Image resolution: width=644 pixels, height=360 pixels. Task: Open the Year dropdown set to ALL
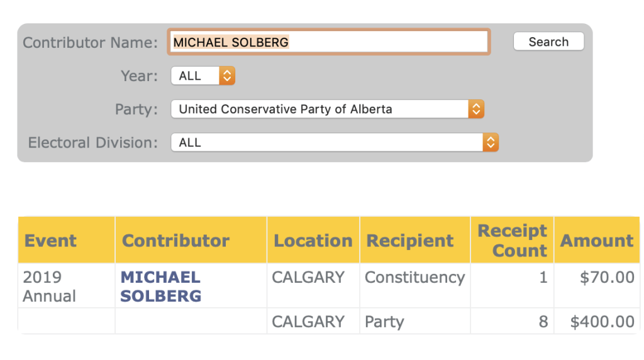point(203,76)
